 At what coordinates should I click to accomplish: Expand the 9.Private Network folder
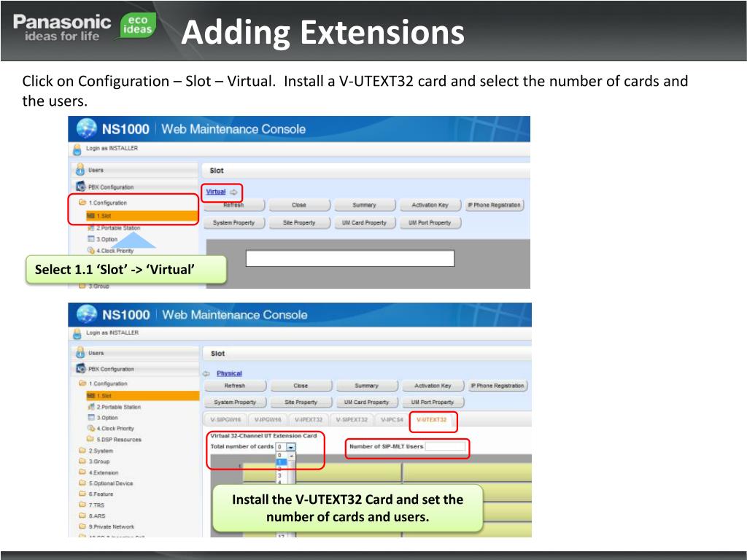click(x=82, y=526)
